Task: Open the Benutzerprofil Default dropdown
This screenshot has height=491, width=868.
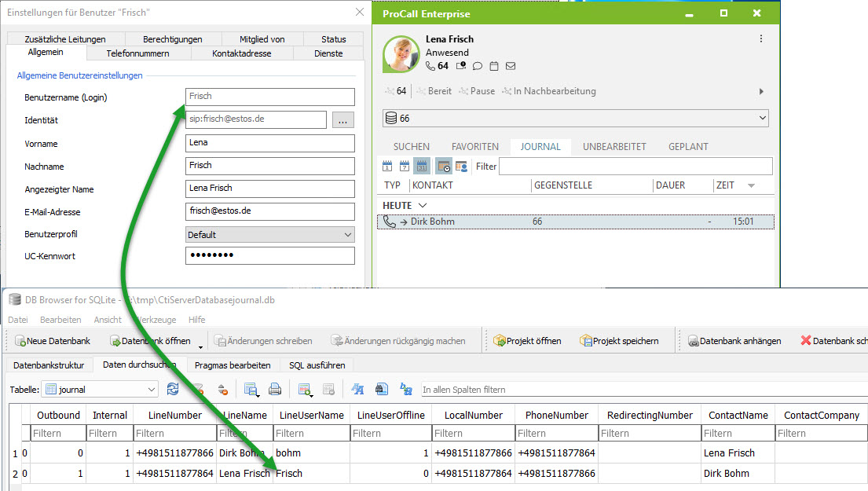Action: point(270,234)
